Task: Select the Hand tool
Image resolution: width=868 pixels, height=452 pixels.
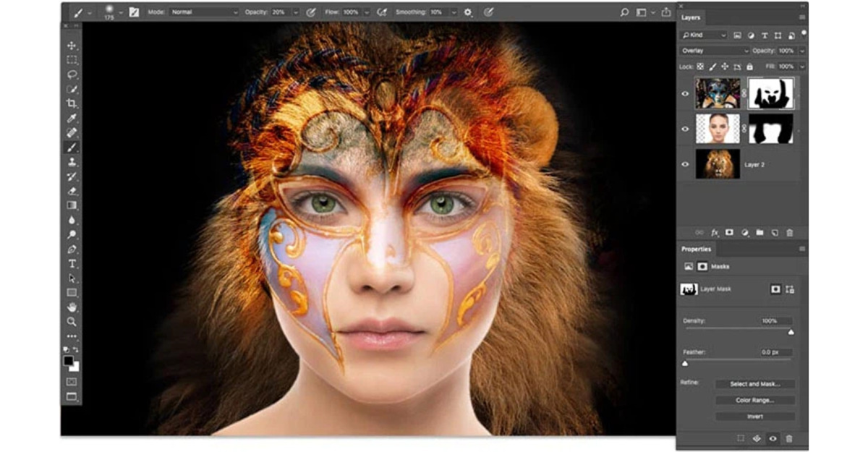Action: (x=72, y=307)
